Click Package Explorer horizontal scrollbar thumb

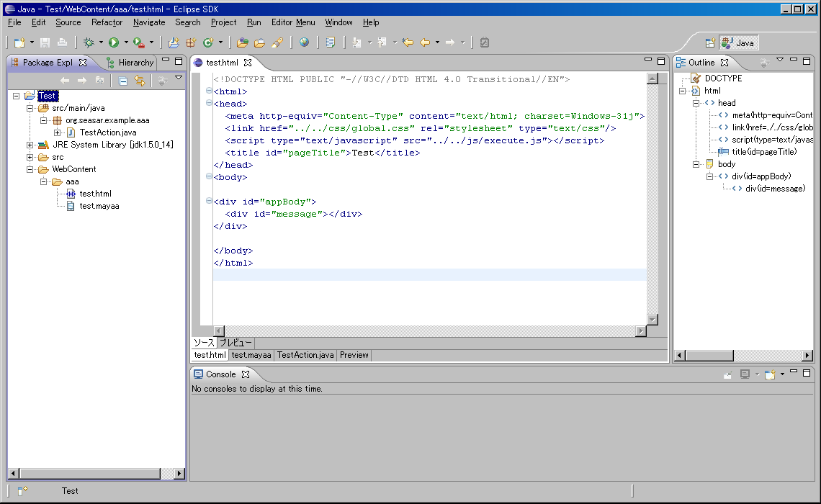[89, 474]
